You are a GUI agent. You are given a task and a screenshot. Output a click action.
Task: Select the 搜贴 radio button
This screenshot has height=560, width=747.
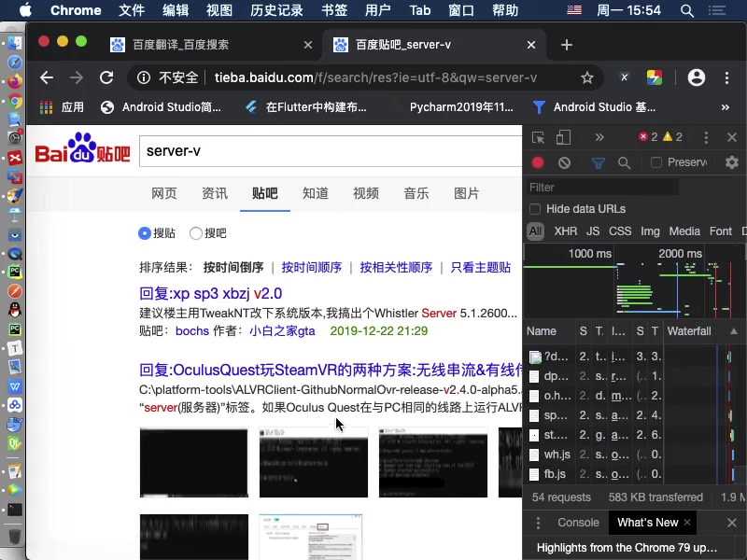196,232
